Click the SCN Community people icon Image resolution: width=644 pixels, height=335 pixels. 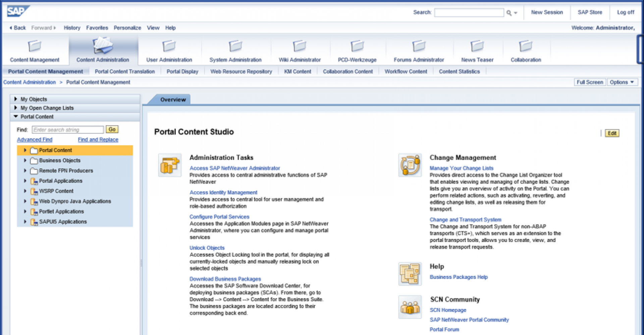click(410, 307)
